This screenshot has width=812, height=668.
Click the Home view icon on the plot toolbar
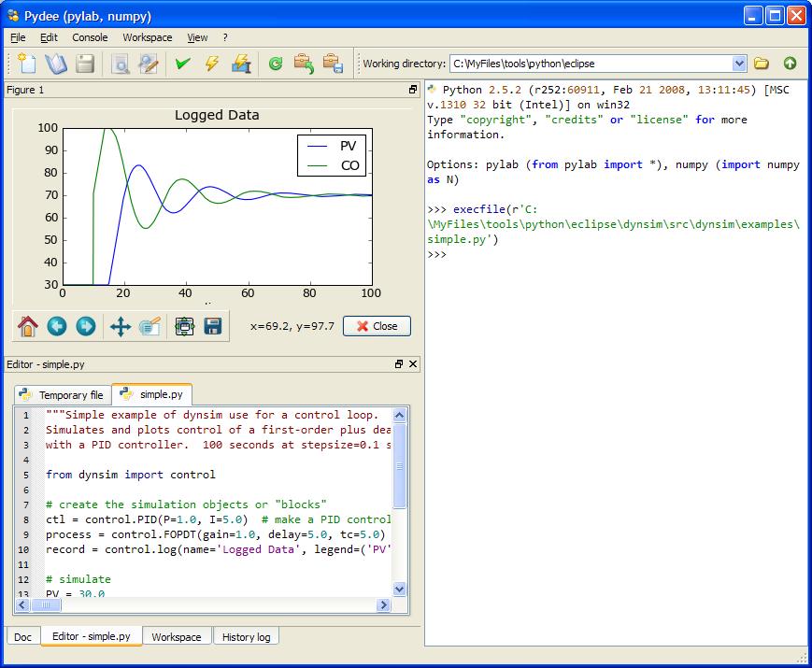pos(26,326)
